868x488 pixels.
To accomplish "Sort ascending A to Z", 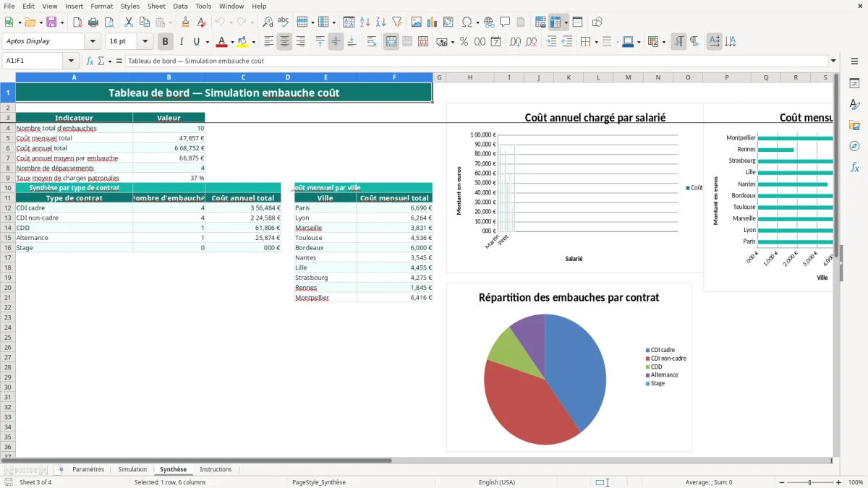I will (365, 22).
